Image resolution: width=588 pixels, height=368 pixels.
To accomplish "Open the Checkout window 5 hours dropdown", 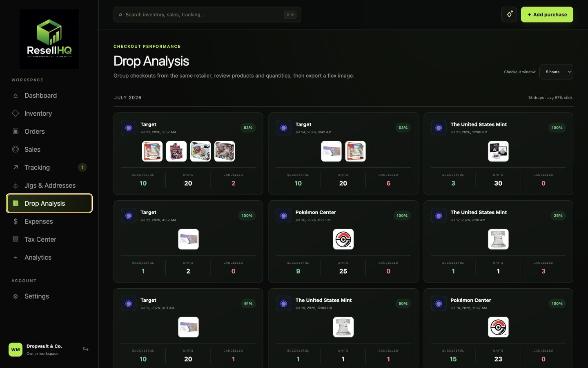I will (x=556, y=72).
